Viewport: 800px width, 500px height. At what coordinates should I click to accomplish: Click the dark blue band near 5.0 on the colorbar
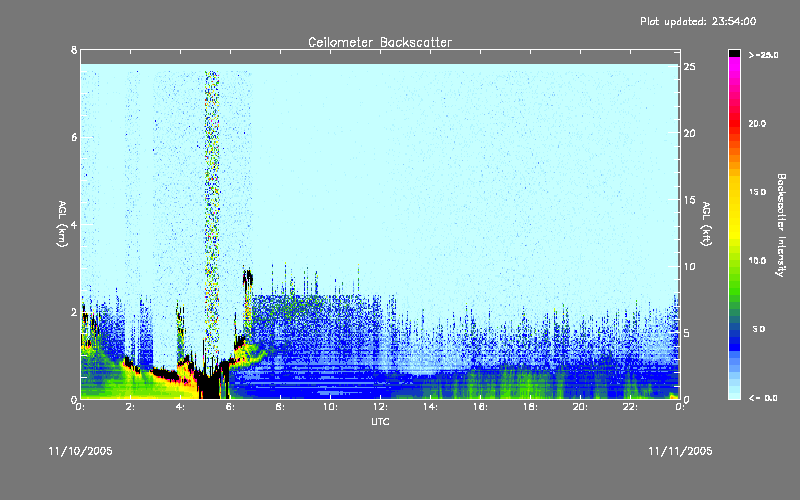click(x=734, y=332)
